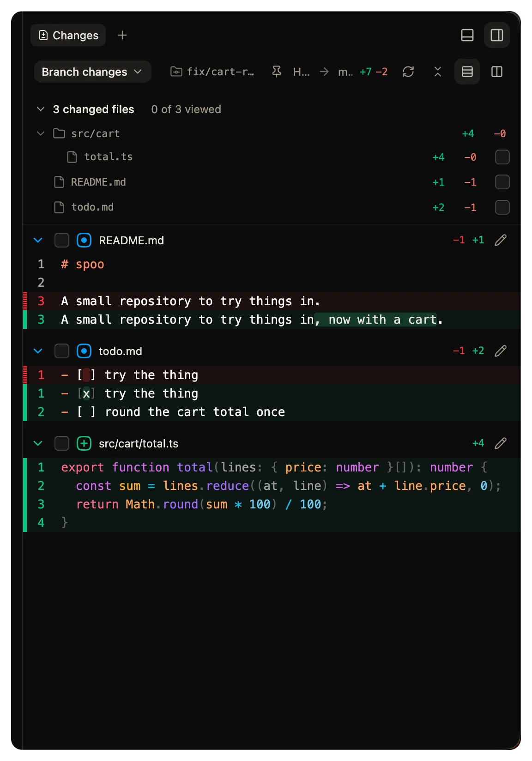Open the Branch changes dropdown
The image size is (532, 761).
pos(92,72)
